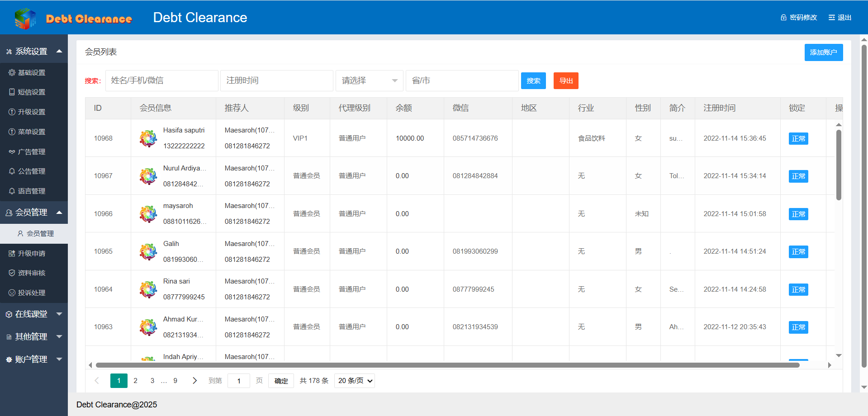Viewport: 868px width, 416px height.
Task: Open the 请选择 dropdown in search bar
Action: click(369, 81)
